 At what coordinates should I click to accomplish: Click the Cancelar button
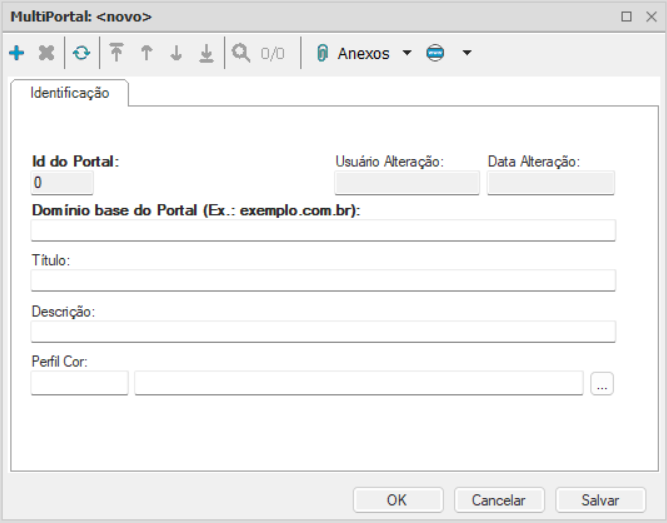499,500
